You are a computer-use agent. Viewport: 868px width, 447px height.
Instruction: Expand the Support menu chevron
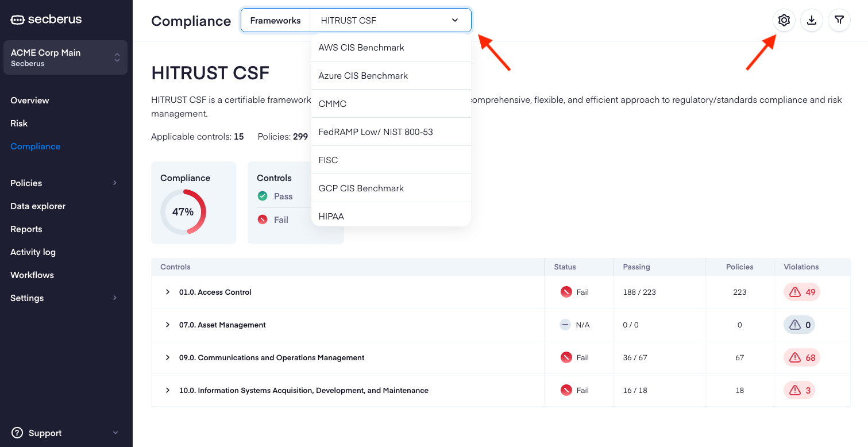115,433
